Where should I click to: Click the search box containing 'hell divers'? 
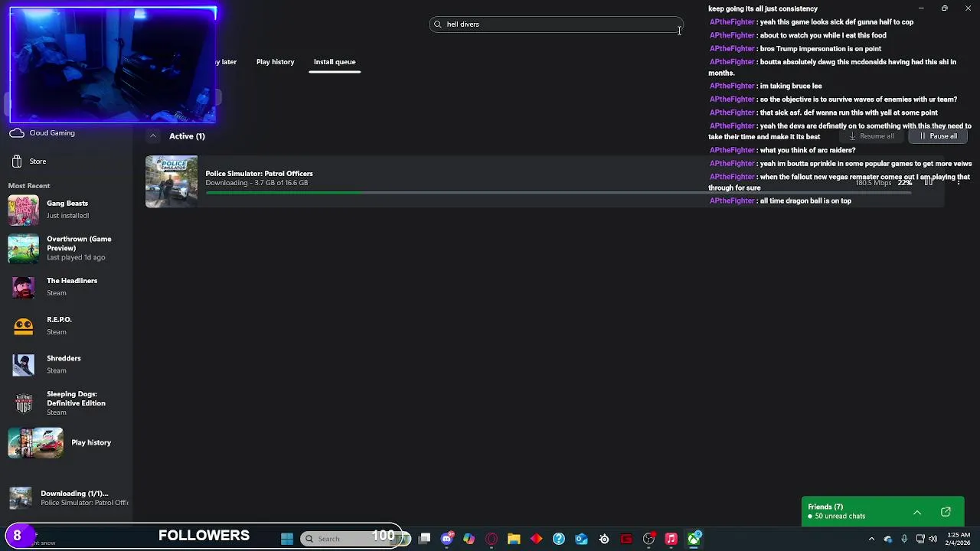(x=556, y=24)
